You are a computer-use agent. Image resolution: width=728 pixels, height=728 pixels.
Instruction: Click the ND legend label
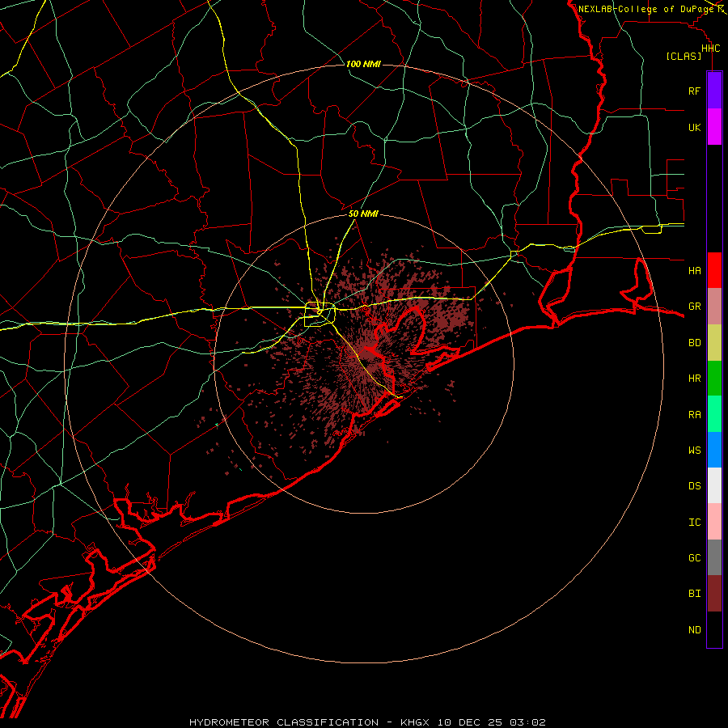tap(694, 629)
